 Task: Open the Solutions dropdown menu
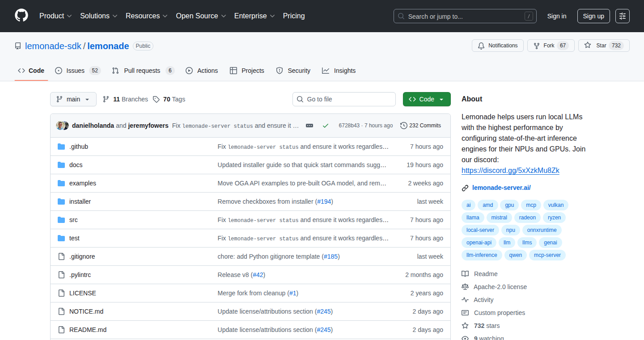(x=99, y=16)
